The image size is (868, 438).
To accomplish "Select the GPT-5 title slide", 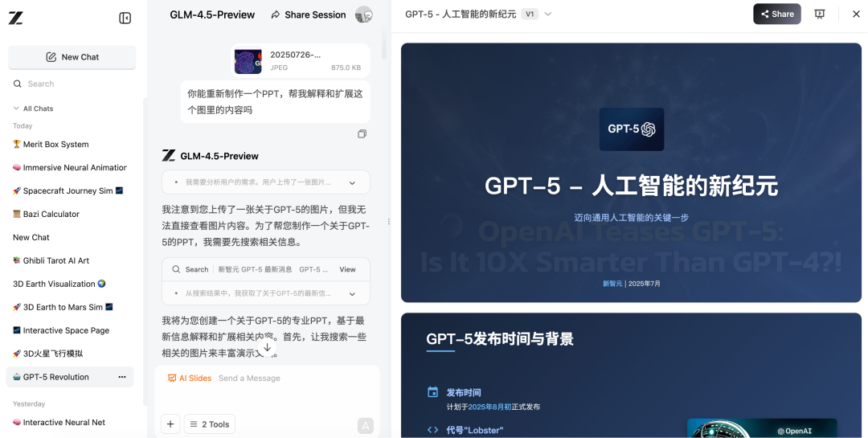I will click(631, 173).
